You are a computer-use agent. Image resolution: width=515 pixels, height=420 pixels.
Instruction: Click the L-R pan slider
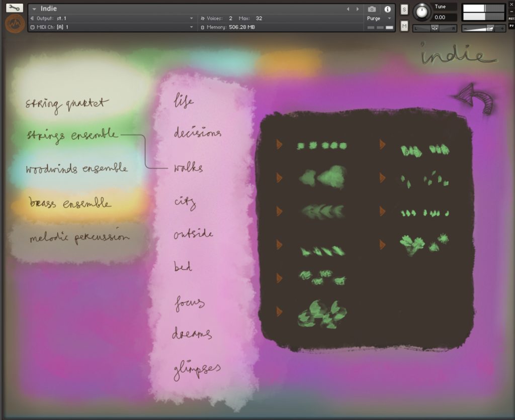(435, 29)
